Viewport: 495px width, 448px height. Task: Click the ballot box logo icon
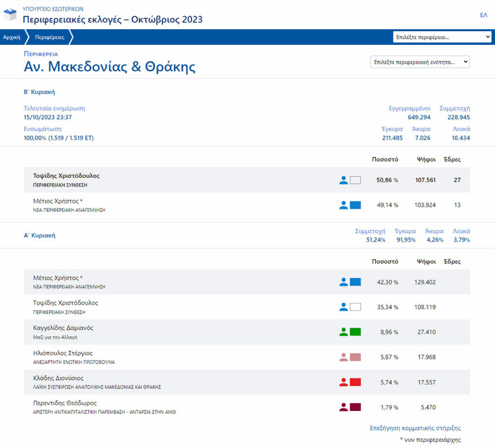[10, 15]
